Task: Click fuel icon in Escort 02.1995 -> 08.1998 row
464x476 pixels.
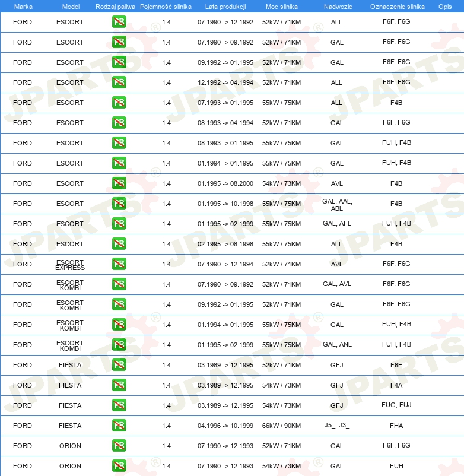Action: pyautogui.click(x=119, y=244)
